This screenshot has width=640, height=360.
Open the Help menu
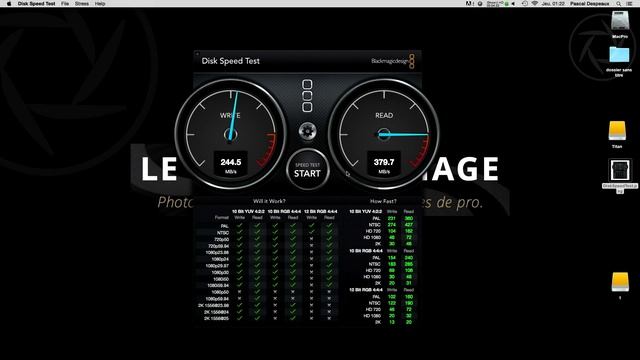point(100,3)
